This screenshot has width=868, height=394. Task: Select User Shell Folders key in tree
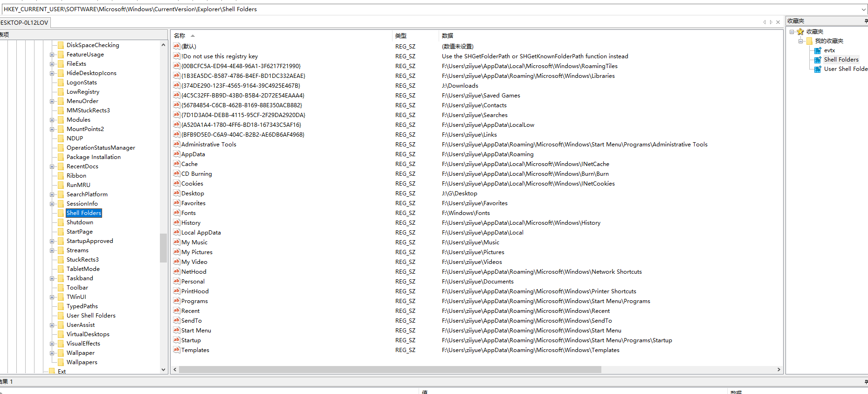(x=91, y=316)
